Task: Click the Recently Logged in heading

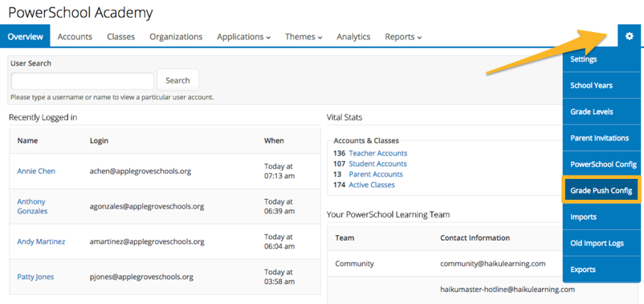Action: coord(43,117)
